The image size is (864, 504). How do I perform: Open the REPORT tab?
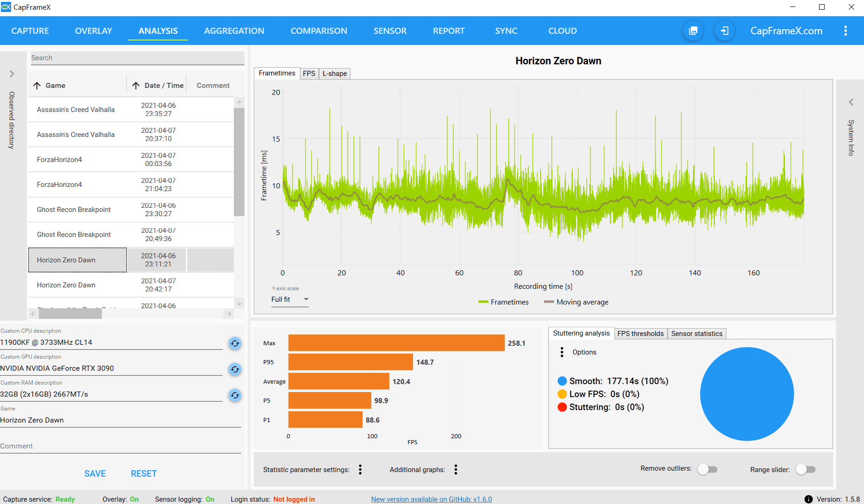[449, 31]
